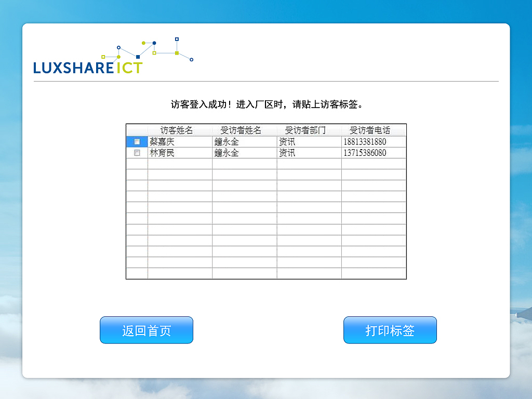Click the 访客登入成功 message text
Viewport: 532px width, 399px height.
pos(267,104)
